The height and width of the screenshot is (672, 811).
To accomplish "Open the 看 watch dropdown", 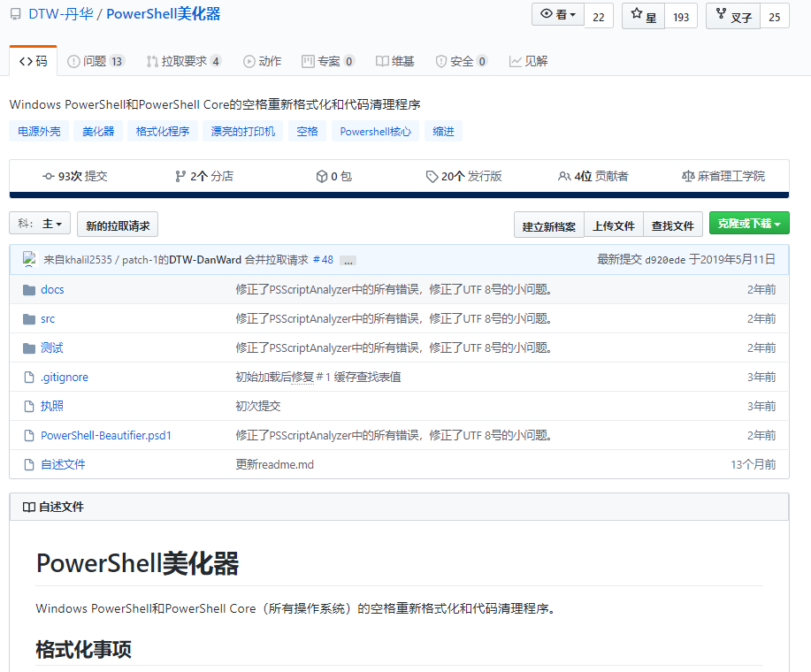I will click(x=558, y=14).
